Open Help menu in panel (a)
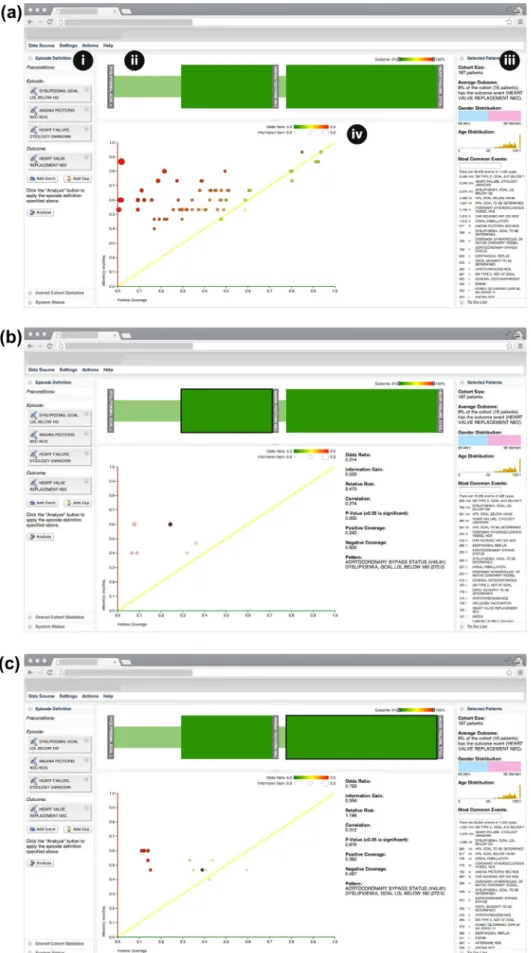531x953 pixels. [x=108, y=45]
